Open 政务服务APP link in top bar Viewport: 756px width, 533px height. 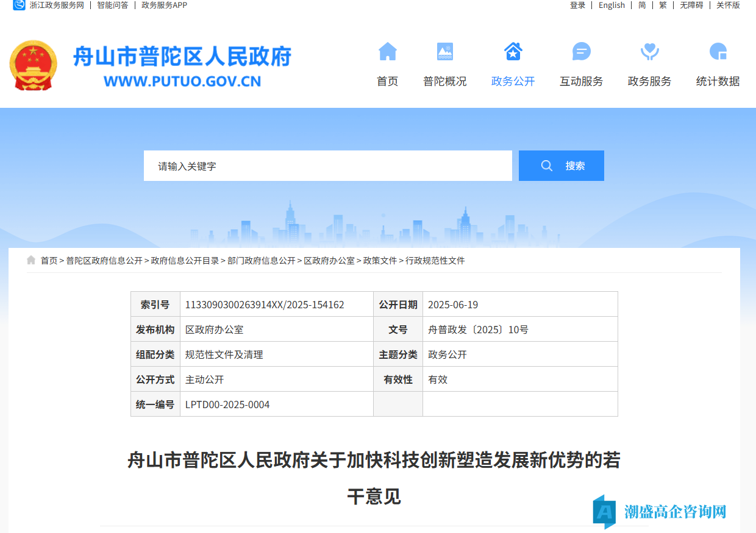click(164, 5)
